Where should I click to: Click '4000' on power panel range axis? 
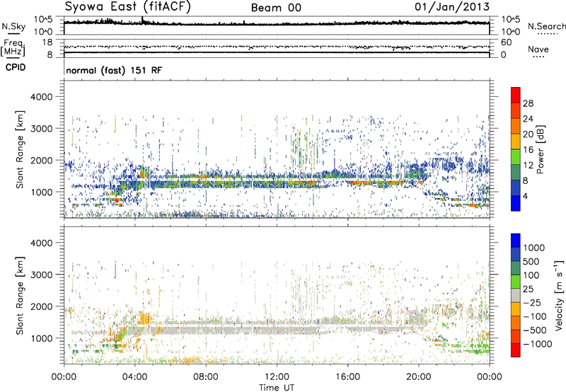42,97
